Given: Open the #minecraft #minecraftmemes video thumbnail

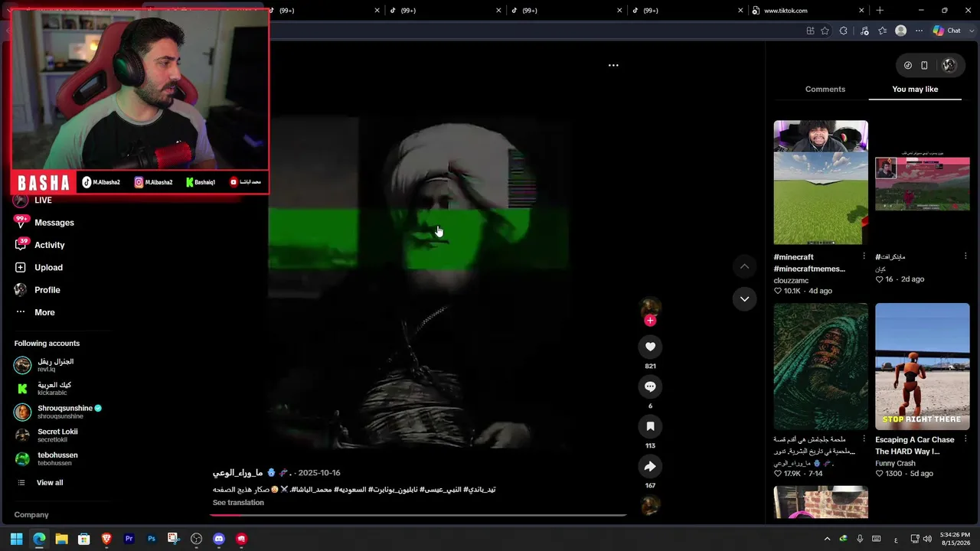Looking at the screenshot, I should coord(821,182).
